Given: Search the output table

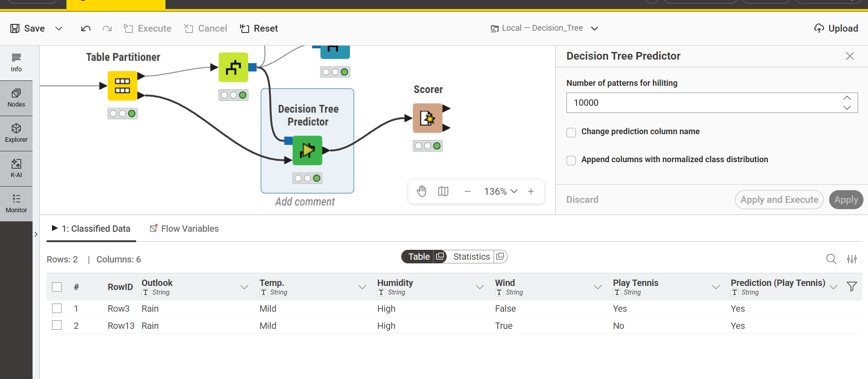Looking at the screenshot, I should pos(831,259).
